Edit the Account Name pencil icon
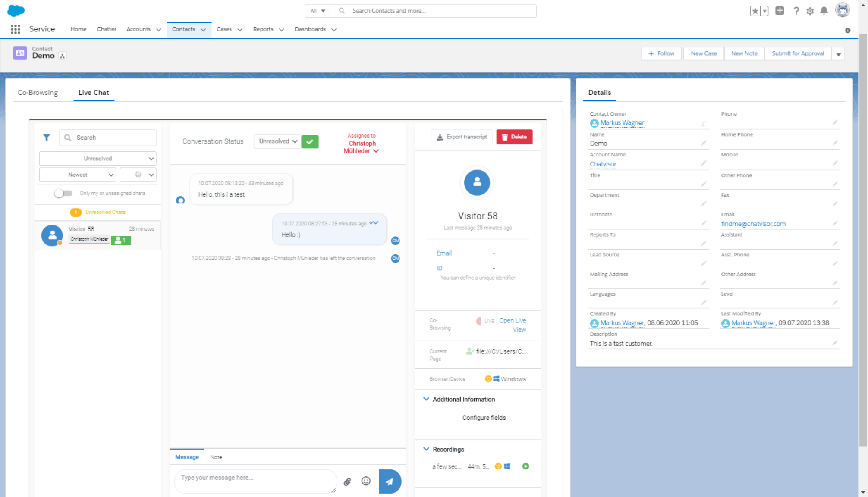868x497 pixels. [704, 163]
